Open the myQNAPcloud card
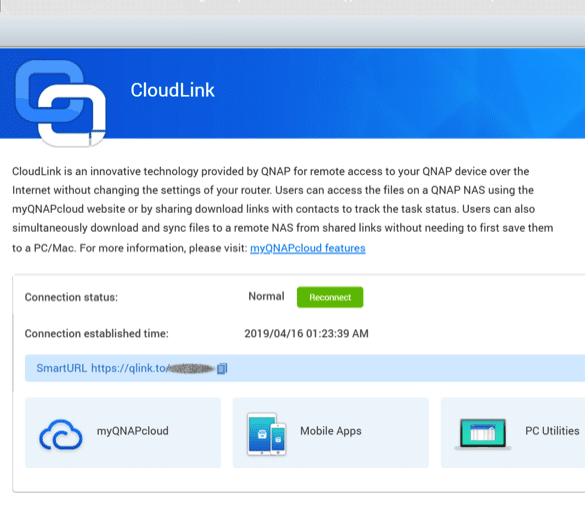This screenshot has height=518, width=585. 123,432
